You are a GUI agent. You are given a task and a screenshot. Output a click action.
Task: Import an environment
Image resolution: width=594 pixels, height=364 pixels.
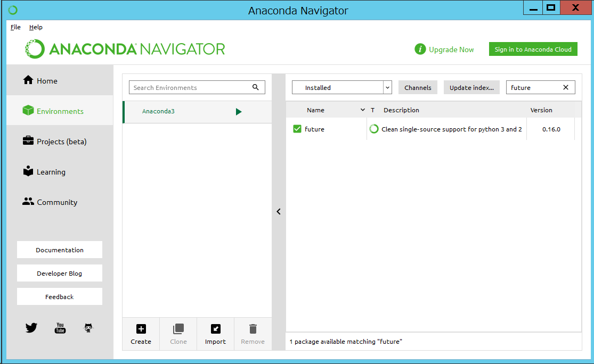(215, 334)
